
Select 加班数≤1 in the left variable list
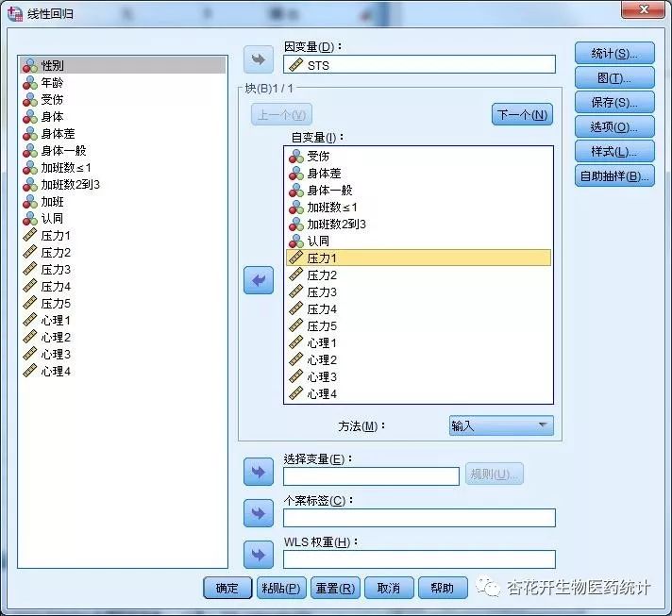tap(123, 168)
